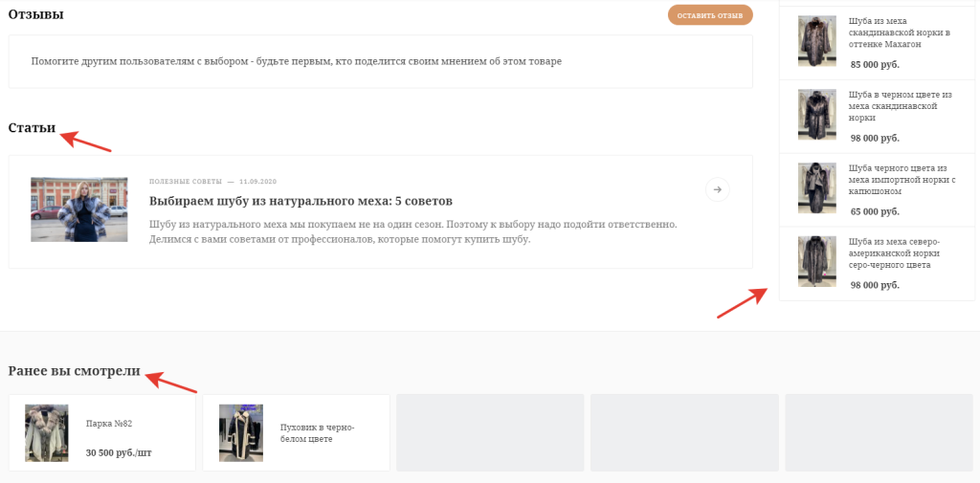Click the "Парка №82" product image

pyautogui.click(x=46, y=433)
